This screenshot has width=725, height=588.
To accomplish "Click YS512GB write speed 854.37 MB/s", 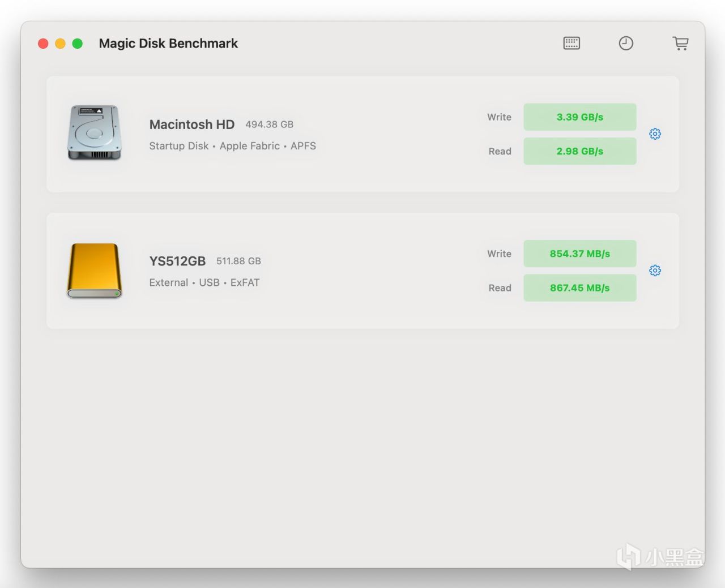I will (x=580, y=254).
